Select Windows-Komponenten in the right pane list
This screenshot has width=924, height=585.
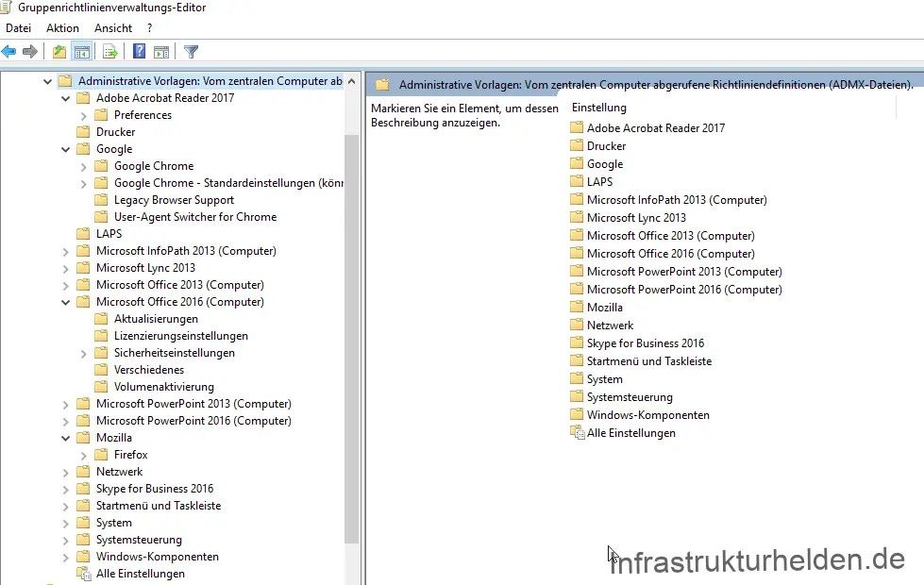pos(647,415)
